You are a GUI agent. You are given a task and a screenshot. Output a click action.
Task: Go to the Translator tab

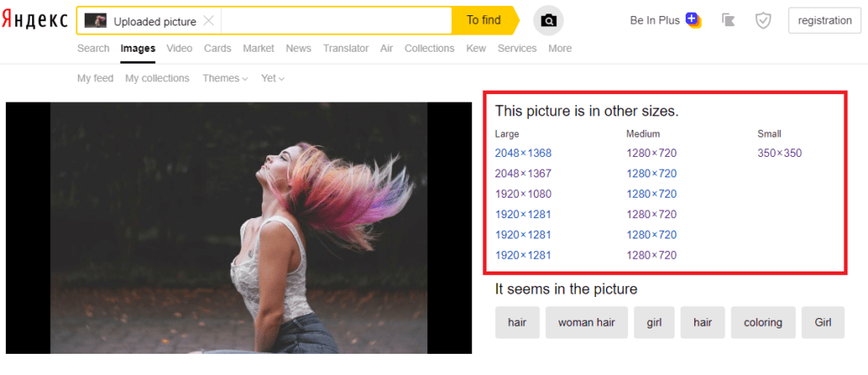[x=346, y=48]
